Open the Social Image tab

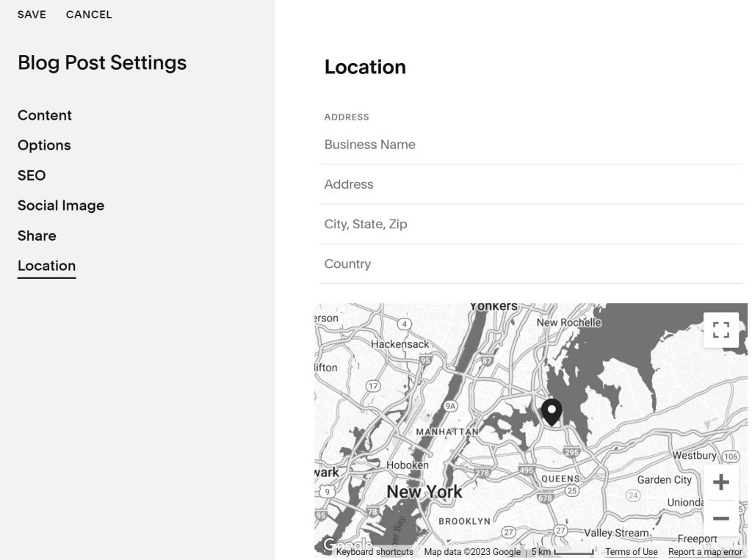(61, 206)
